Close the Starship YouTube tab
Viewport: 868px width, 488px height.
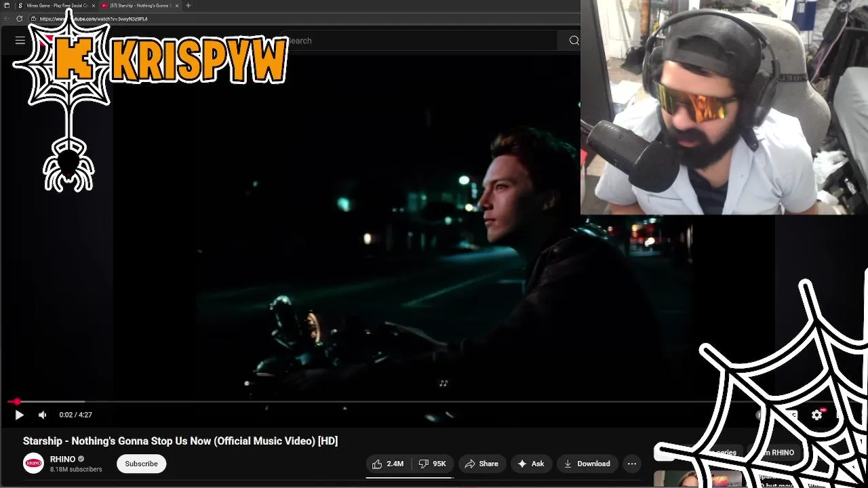click(177, 5)
